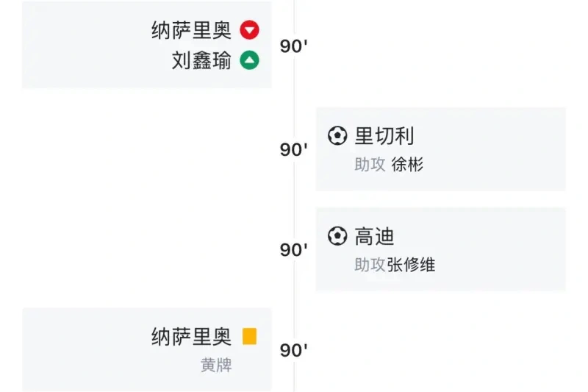Screen dimensions: 588x392
Task: Click the 90' marker beside 高迪 goal
Action: click(293, 250)
